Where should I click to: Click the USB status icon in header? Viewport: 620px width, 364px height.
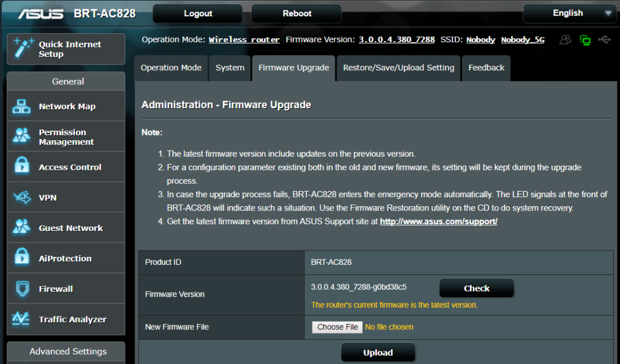point(604,40)
